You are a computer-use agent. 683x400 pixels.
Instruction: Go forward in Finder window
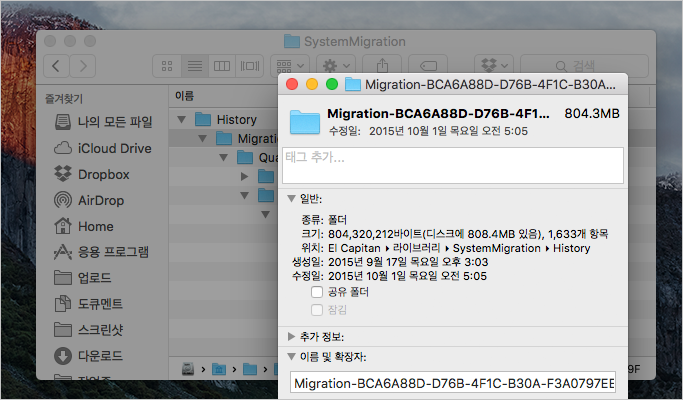point(83,66)
